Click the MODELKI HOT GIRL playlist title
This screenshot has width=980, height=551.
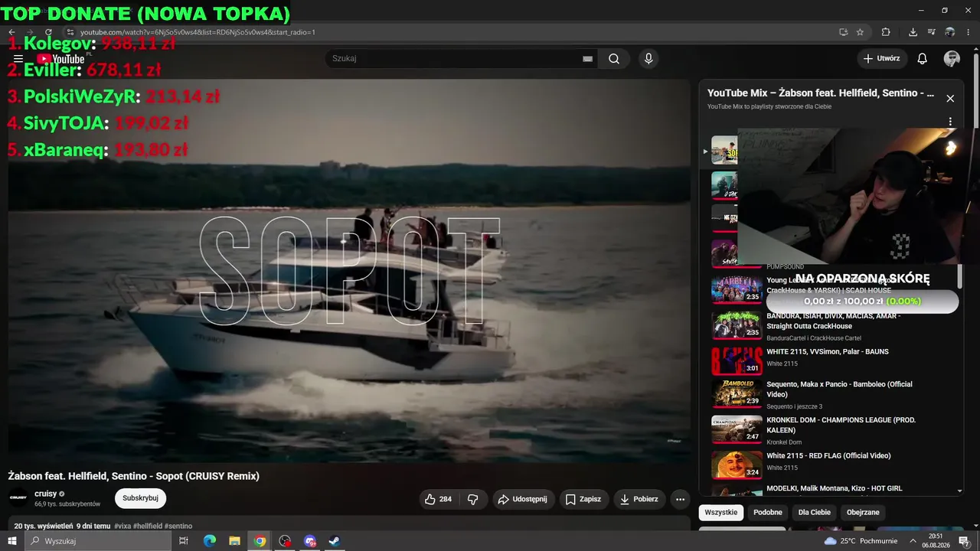(x=834, y=488)
